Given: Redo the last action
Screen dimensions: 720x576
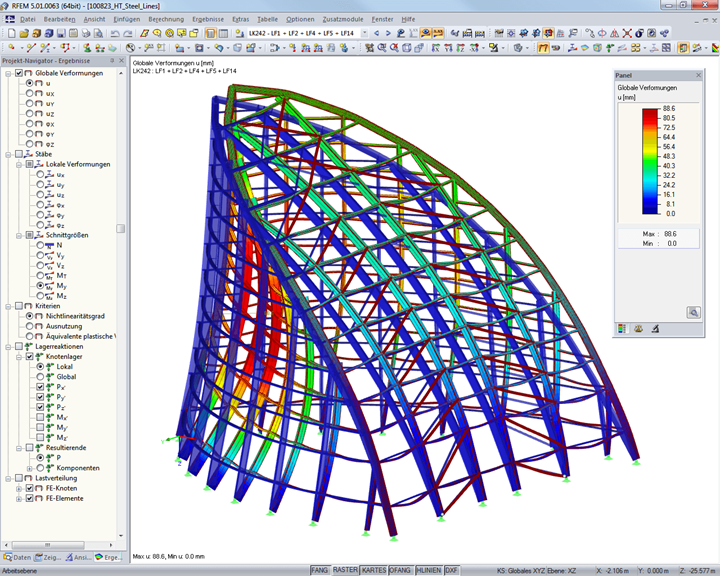Looking at the screenshot, I should (128, 33).
